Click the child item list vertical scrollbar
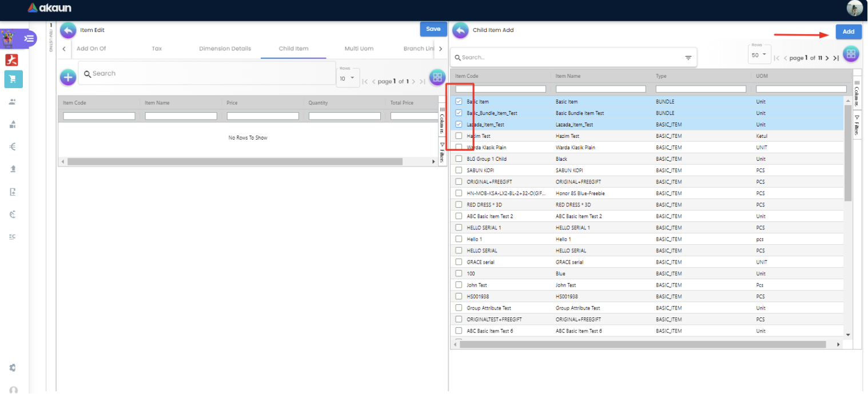Viewport: 868px width, 405px height. pos(847,154)
